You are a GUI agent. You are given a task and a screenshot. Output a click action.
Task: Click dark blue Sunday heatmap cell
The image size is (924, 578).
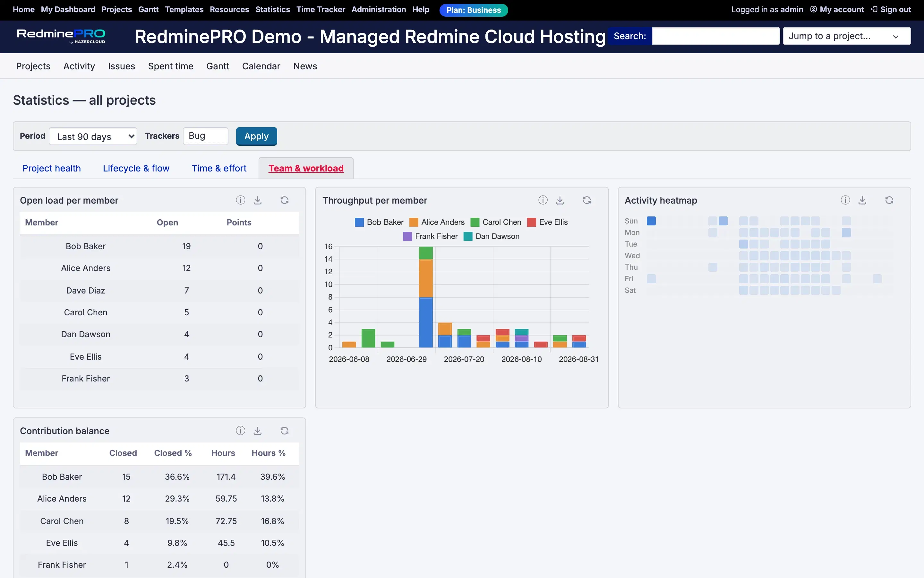click(x=651, y=221)
